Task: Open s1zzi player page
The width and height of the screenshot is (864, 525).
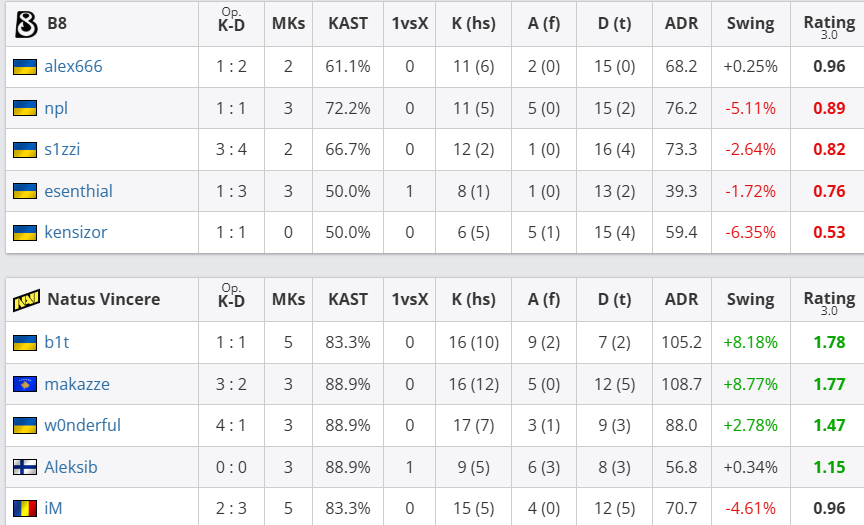Action: (x=62, y=150)
